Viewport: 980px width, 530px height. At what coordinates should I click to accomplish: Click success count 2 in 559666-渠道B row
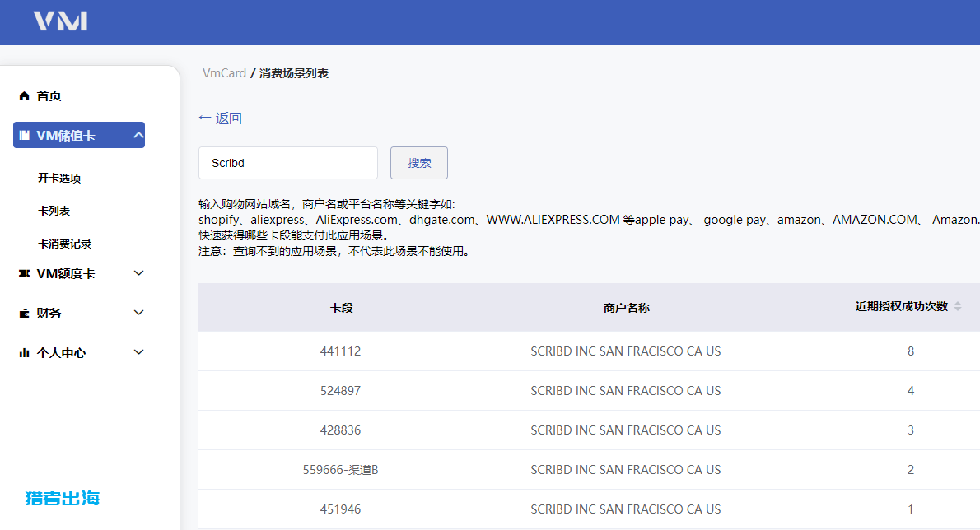click(911, 469)
